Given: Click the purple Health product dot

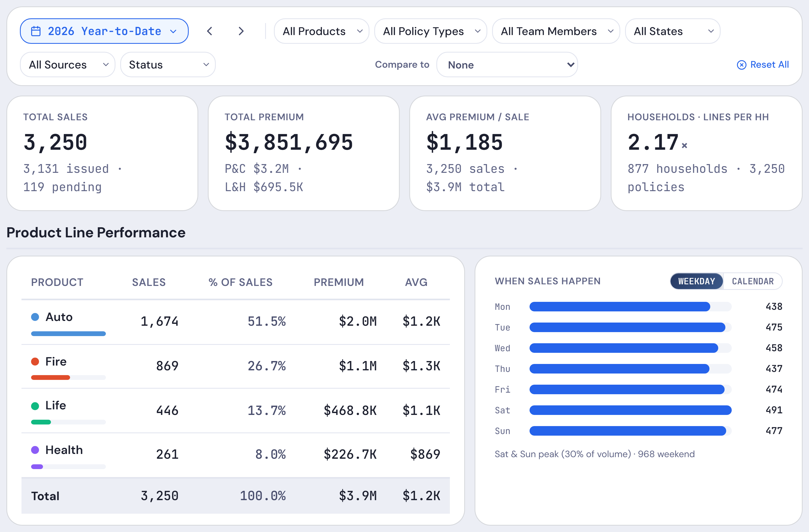Looking at the screenshot, I should tap(35, 450).
